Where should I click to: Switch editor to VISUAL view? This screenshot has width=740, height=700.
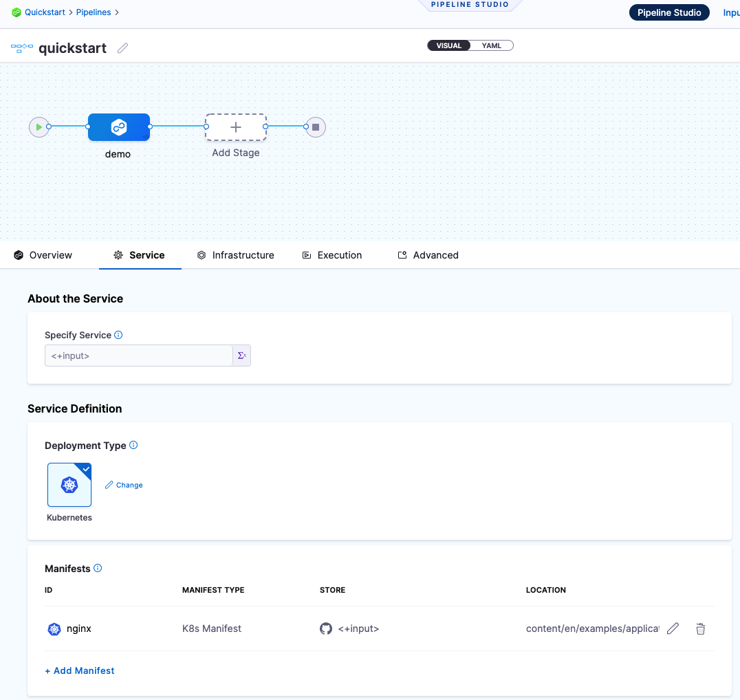(x=449, y=46)
